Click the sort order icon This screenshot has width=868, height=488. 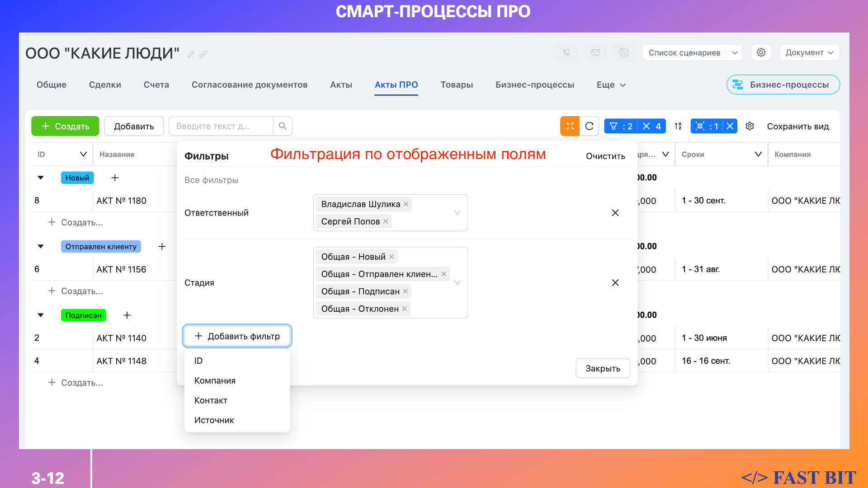tap(678, 126)
